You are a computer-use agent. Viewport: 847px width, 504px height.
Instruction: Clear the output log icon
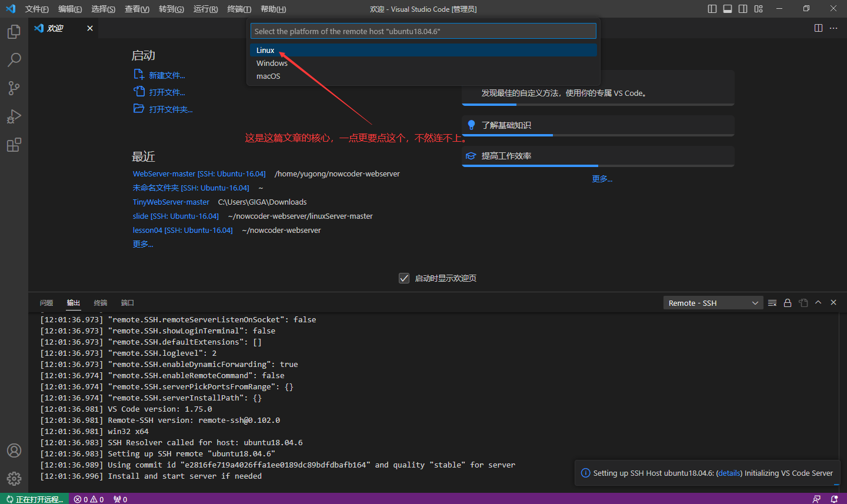[772, 303]
